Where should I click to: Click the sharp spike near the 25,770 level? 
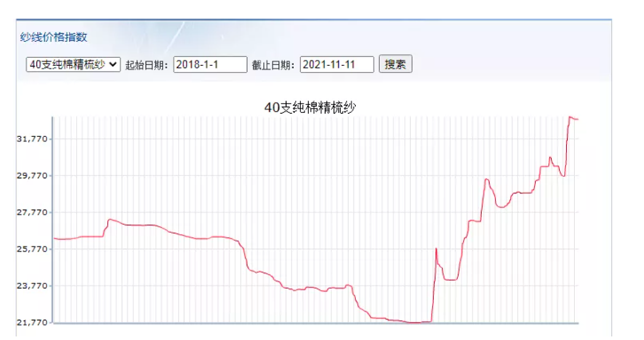pyautogui.click(x=436, y=249)
